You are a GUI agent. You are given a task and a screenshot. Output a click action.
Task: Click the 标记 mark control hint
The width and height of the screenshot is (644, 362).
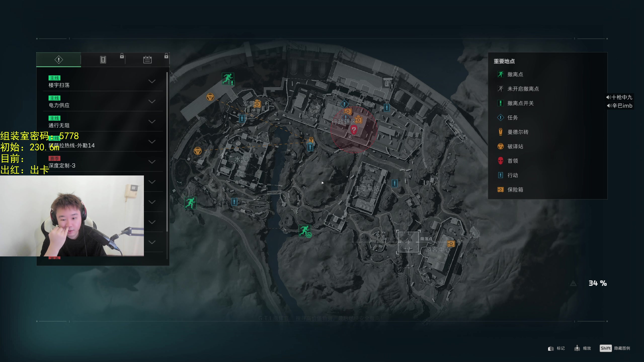tap(556, 348)
